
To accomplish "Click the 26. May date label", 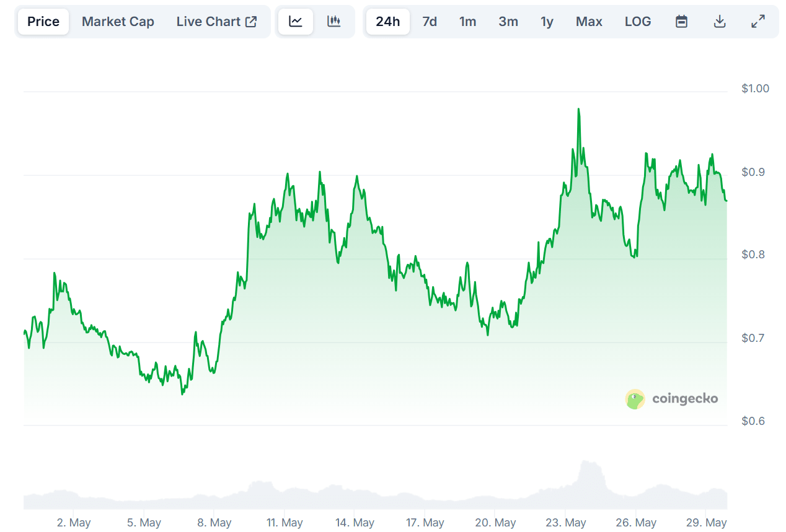I will click(x=637, y=523).
